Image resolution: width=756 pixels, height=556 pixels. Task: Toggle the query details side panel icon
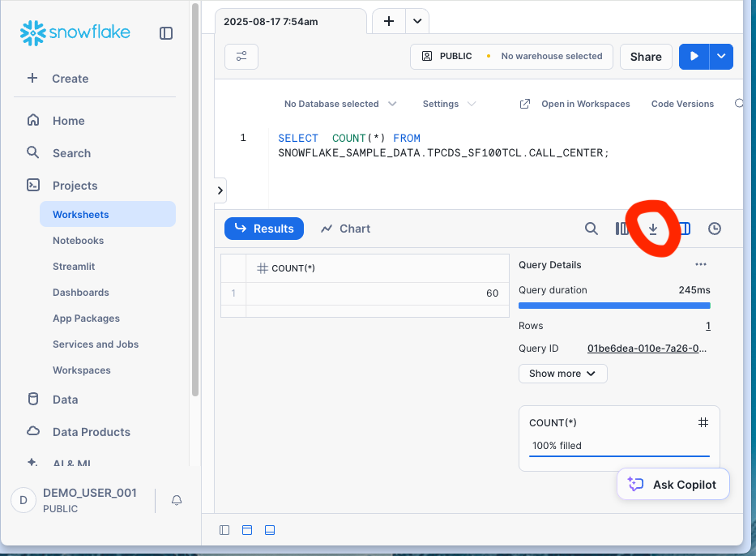tap(683, 229)
